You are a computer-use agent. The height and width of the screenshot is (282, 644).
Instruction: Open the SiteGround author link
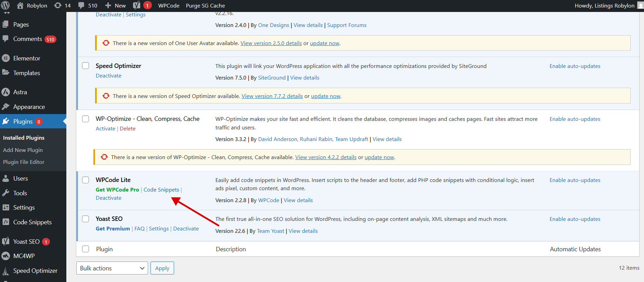pos(272,77)
